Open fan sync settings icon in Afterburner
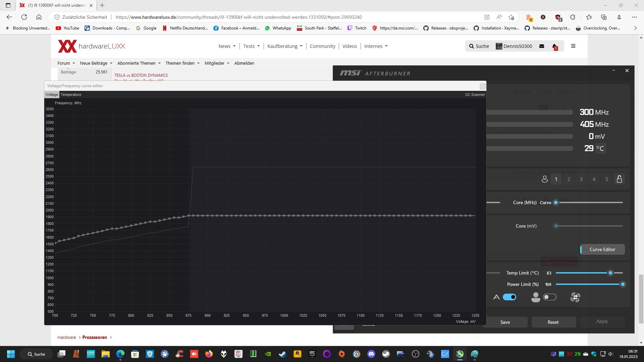The image size is (644, 362). (575, 297)
